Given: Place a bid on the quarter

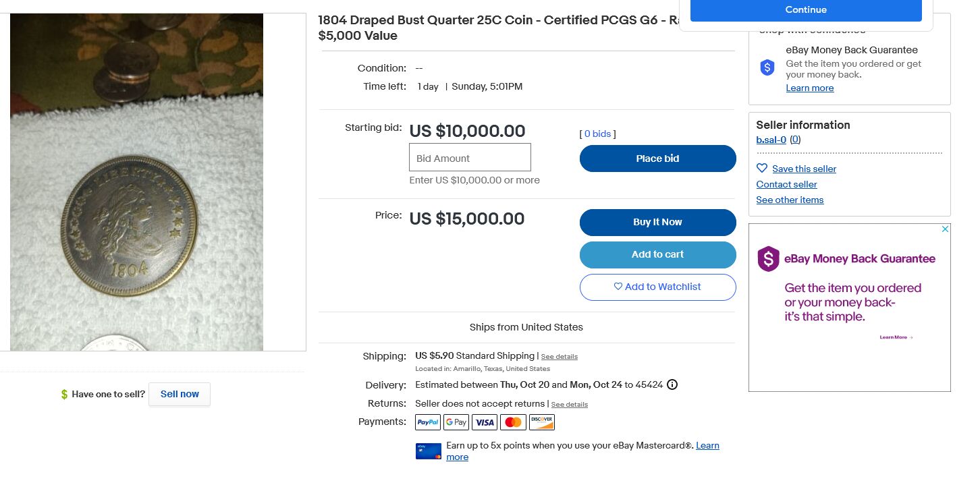Looking at the screenshot, I should [x=657, y=159].
